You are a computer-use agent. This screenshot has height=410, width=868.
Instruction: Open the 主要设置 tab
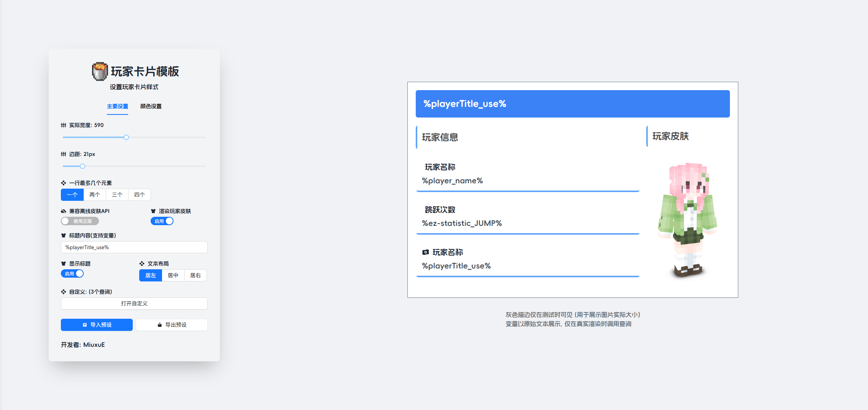coord(118,106)
